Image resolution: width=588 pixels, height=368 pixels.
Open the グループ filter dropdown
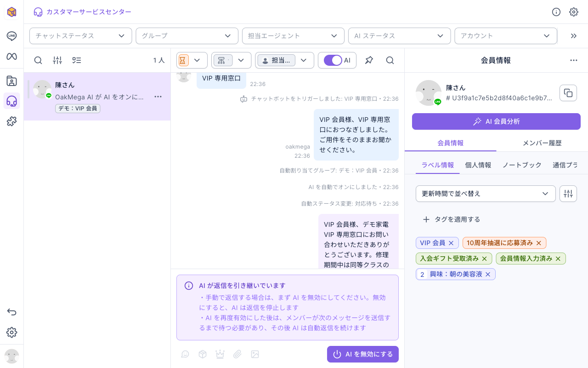pyautogui.click(x=187, y=36)
